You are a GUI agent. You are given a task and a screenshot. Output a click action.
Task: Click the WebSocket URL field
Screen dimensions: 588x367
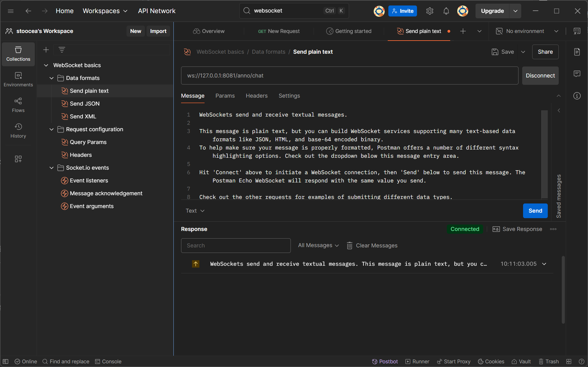pyautogui.click(x=350, y=76)
